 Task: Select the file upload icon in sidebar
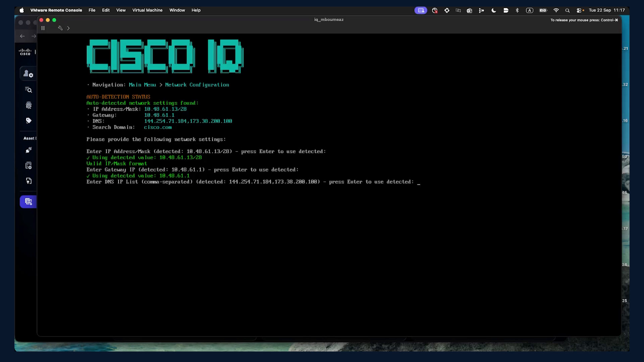pos(29,181)
